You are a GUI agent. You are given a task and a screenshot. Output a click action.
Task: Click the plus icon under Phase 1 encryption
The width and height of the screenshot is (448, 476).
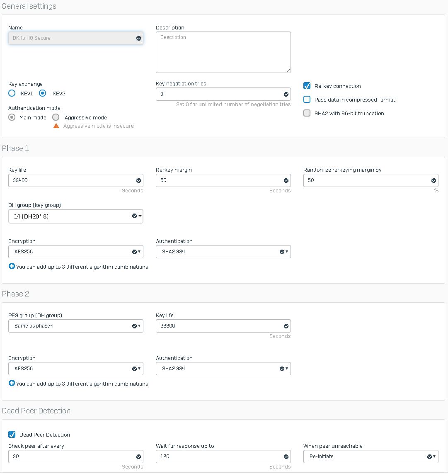point(12,266)
